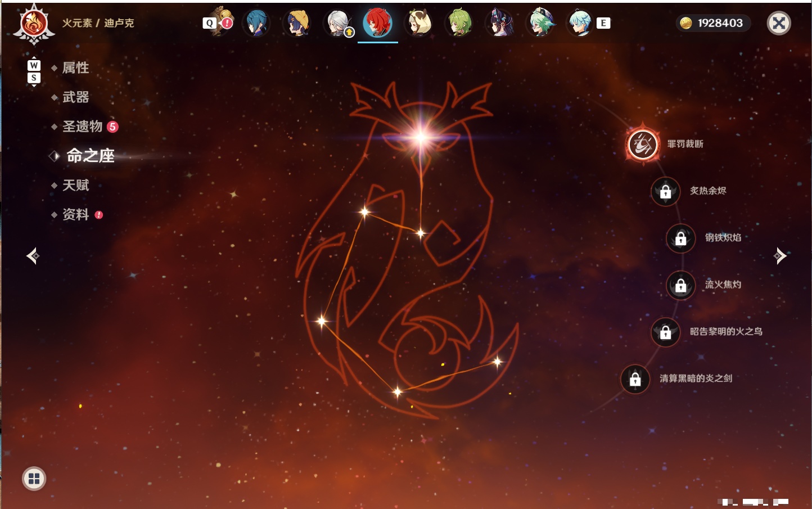This screenshot has height=509, width=812.
Task: Select the blue-haired character avatar next to Q
Action: pyautogui.click(x=257, y=23)
